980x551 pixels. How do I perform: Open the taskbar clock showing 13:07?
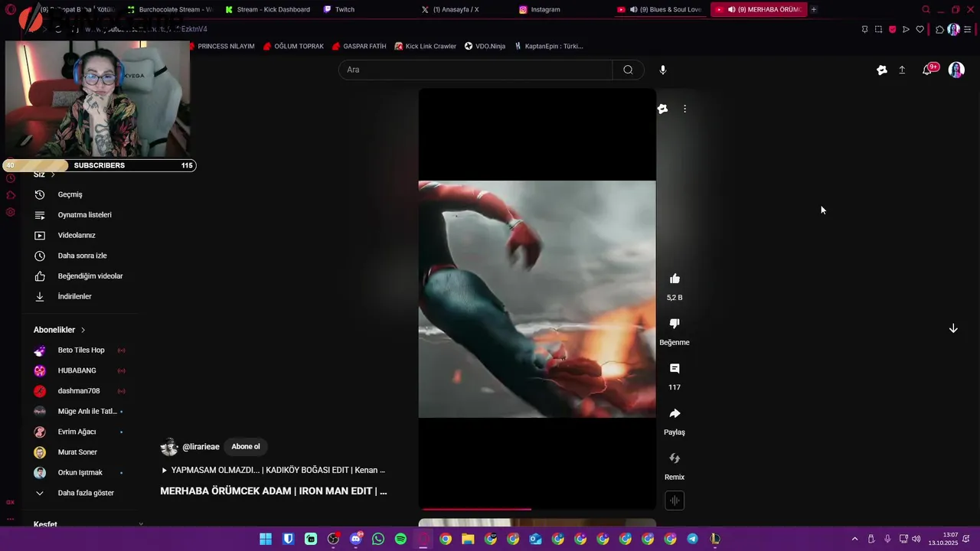943,539
